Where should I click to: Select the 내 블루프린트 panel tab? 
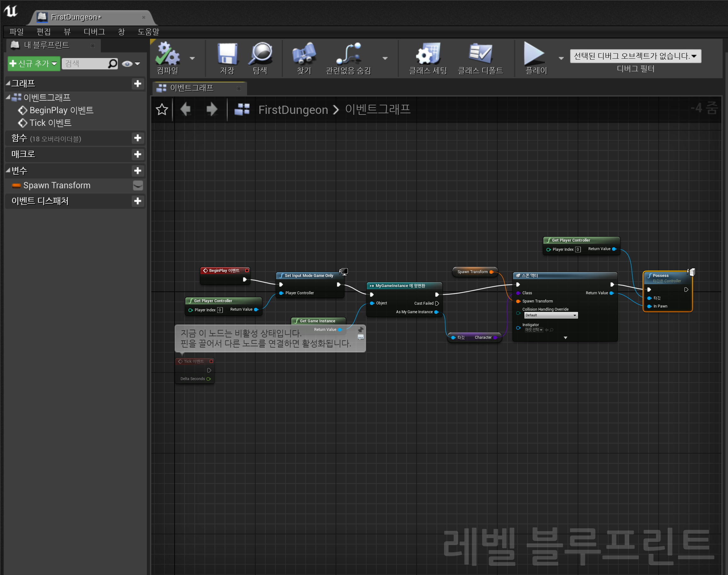[x=53, y=45]
